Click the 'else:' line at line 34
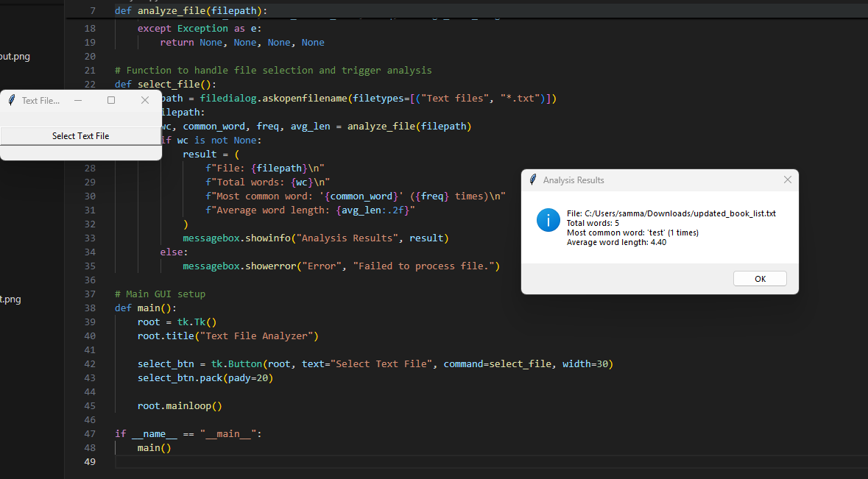 pos(174,252)
